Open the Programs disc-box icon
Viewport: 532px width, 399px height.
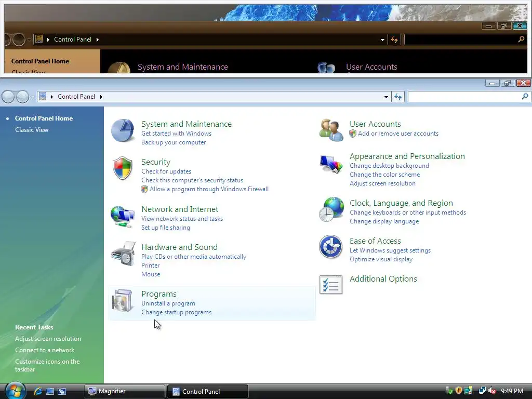pyautogui.click(x=122, y=300)
